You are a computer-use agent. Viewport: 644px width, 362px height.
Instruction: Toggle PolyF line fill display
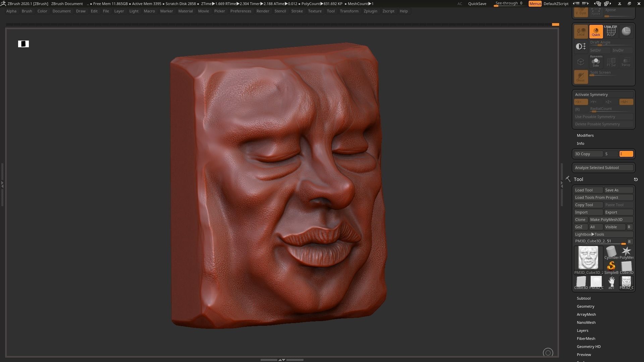coord(611,32)
